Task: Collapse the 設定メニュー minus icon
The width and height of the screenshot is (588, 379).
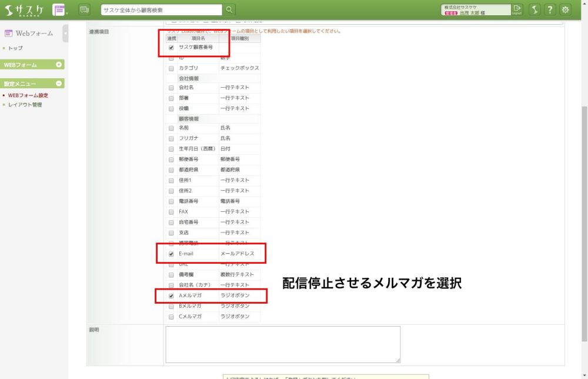Action: (x=59, y=84)
